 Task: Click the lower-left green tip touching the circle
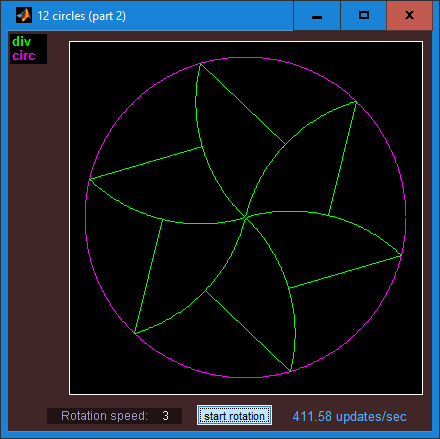click(x=135, y=333)
